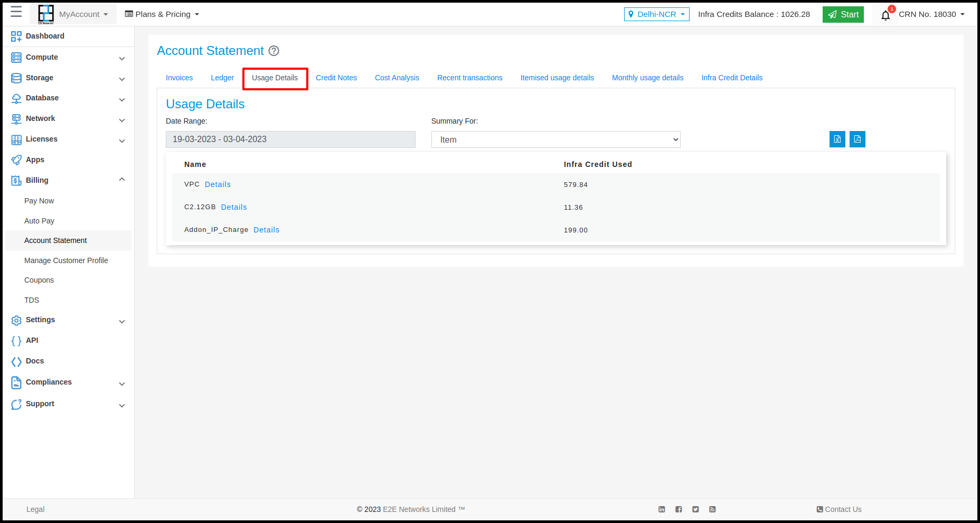The height and width of the screenshot is (523, 980).
Task: Click the Account Statement help icon
Action: pyautogui.click(x=274, y=51)
